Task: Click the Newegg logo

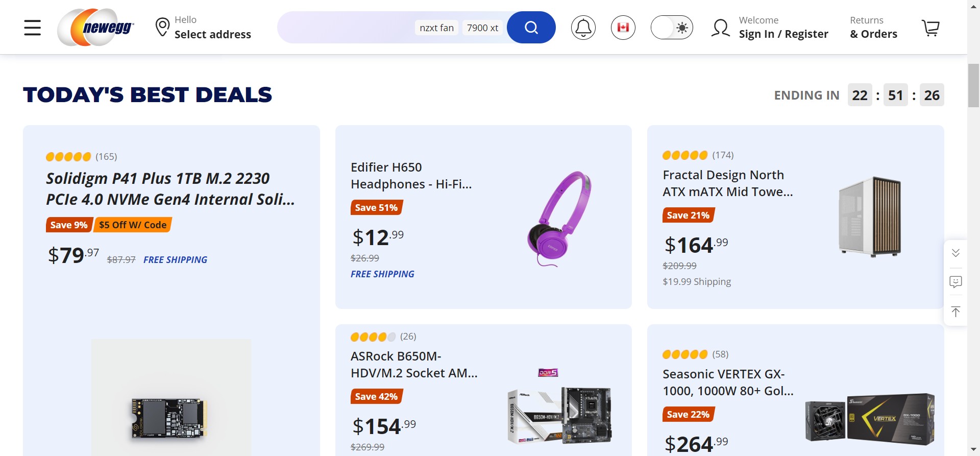Action: coord(96,28)
